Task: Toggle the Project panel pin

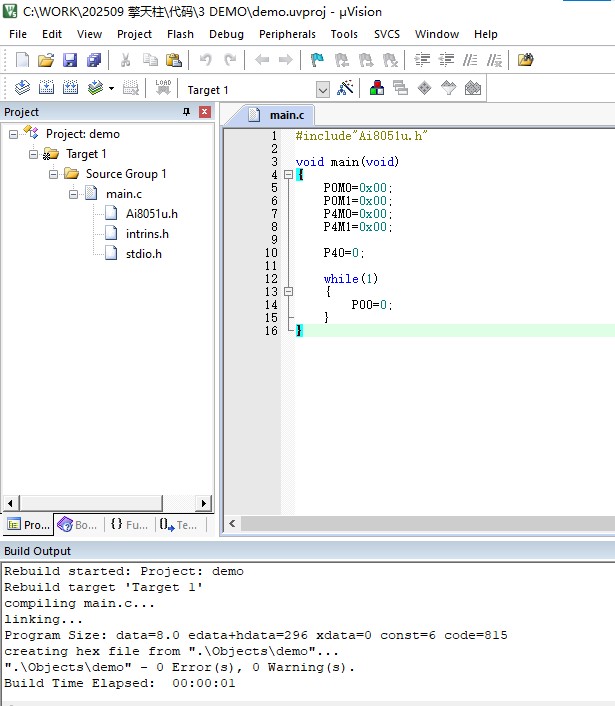Action: pos(186,112)
